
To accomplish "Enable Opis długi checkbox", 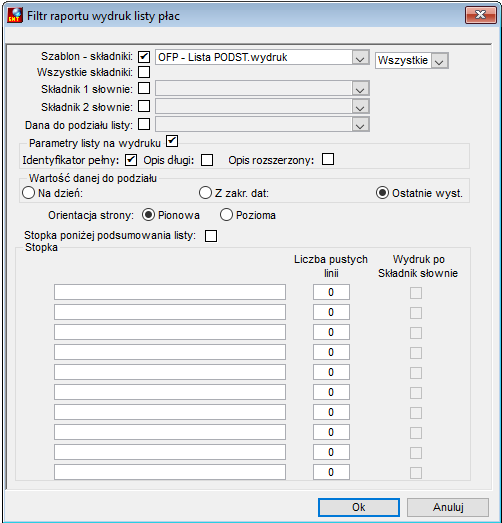I will [207, 160].
